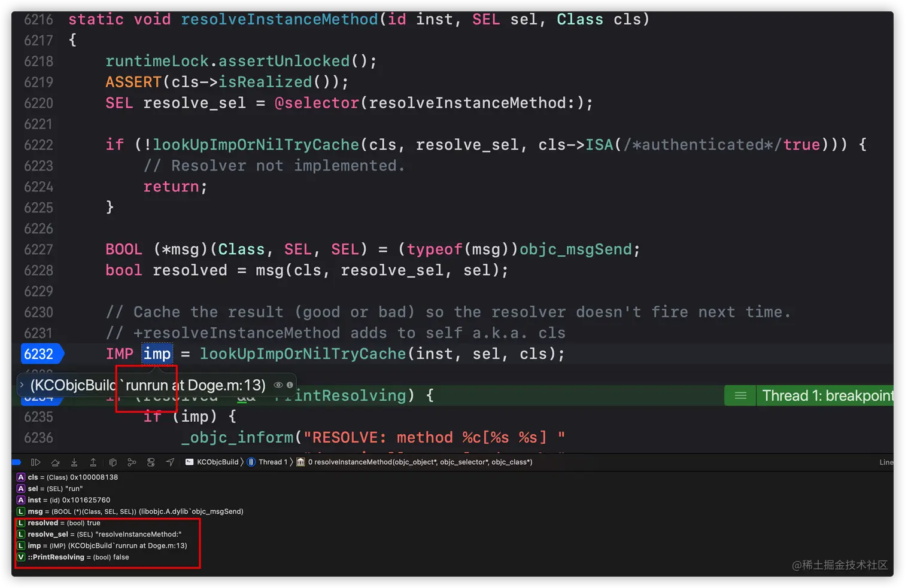
Task: Expand the imp value popover disclosure arrow
Action: point(22,385)
